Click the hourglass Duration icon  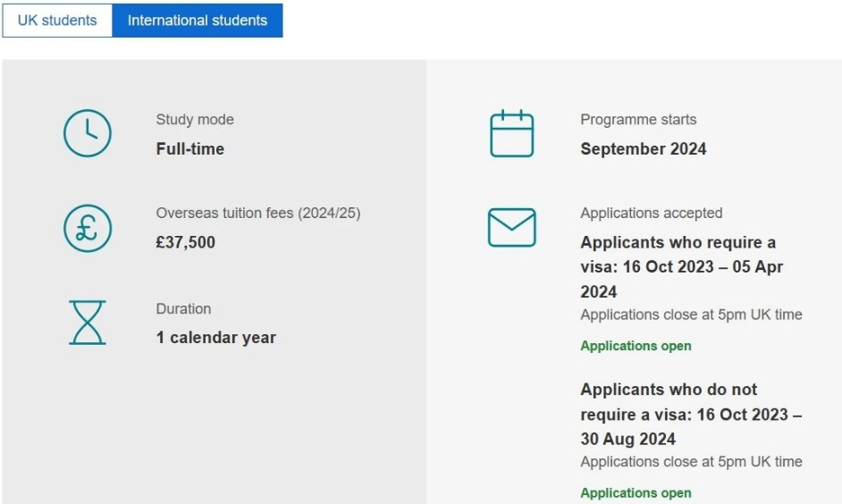click(x=88, y=323)
